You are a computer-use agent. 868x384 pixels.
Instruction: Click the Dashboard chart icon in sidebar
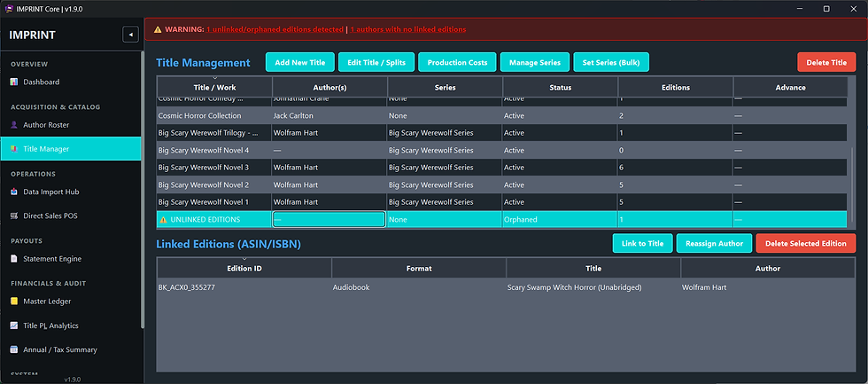pos(14,82)
